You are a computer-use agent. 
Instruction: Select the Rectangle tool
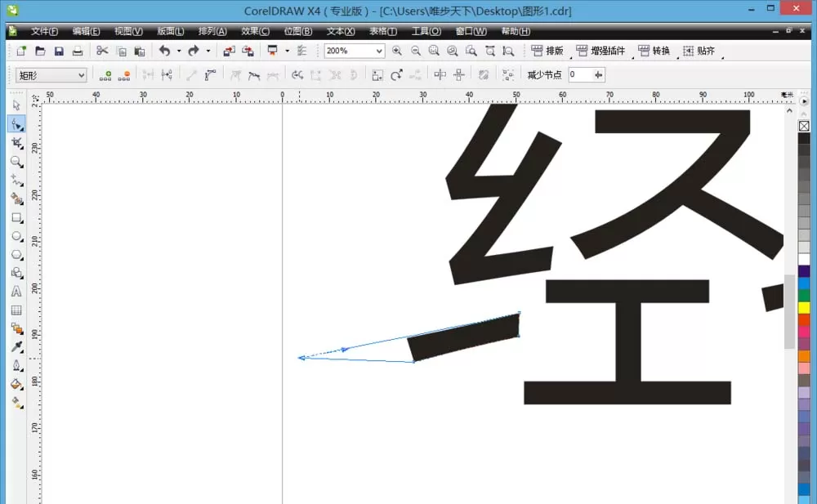click(x=16, y=218)
